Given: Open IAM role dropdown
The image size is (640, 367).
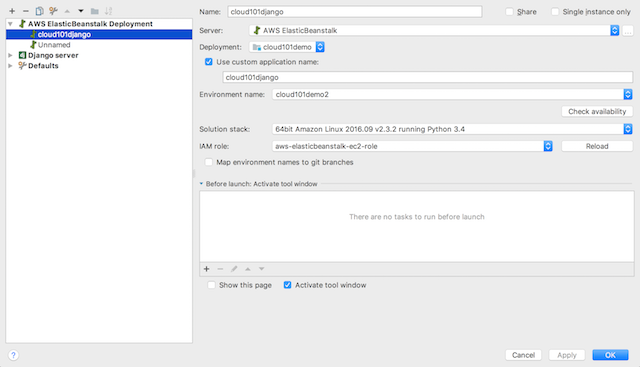Looking at the screenshot, I should (412, 146).
